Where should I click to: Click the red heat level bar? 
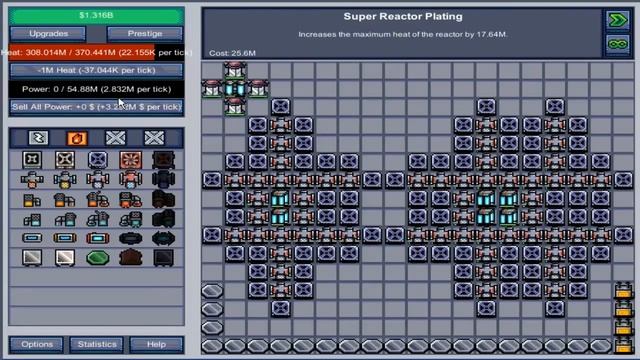point(96,53)
